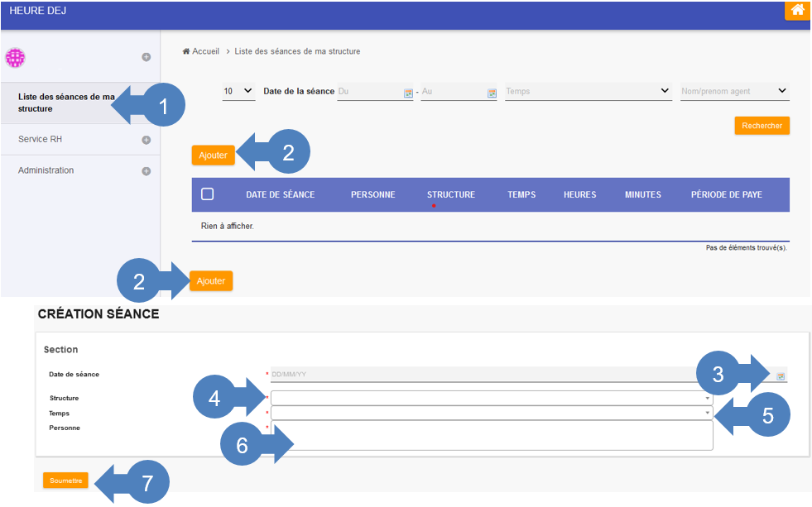Click the pink globe profile avatar

point(15,57)
